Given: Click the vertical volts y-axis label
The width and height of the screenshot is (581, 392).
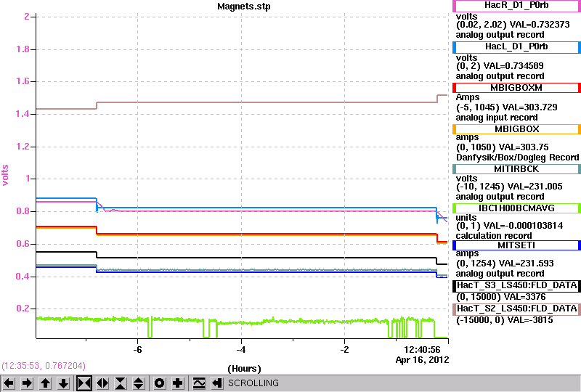Looking at the screenshot, I should click(x=5, y=175).
